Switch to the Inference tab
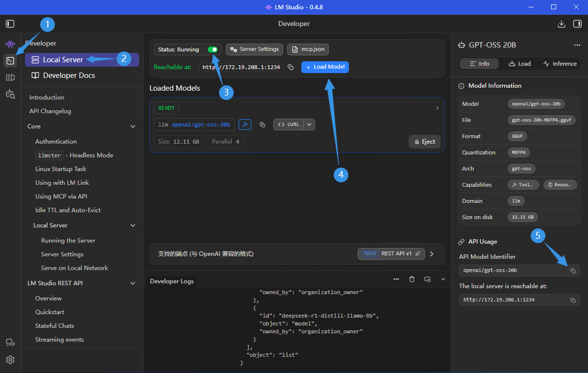The image size is (588, 373). [560, 64]
